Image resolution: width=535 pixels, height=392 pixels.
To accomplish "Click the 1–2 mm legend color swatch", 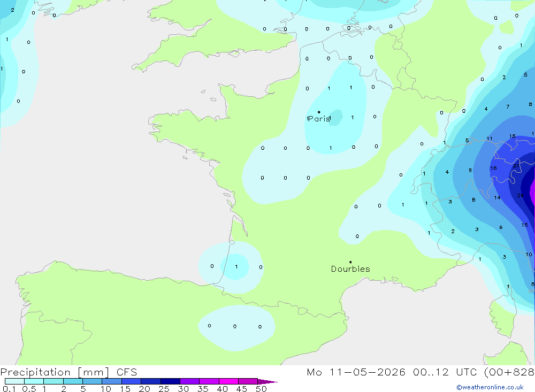I will coord(53,381).
